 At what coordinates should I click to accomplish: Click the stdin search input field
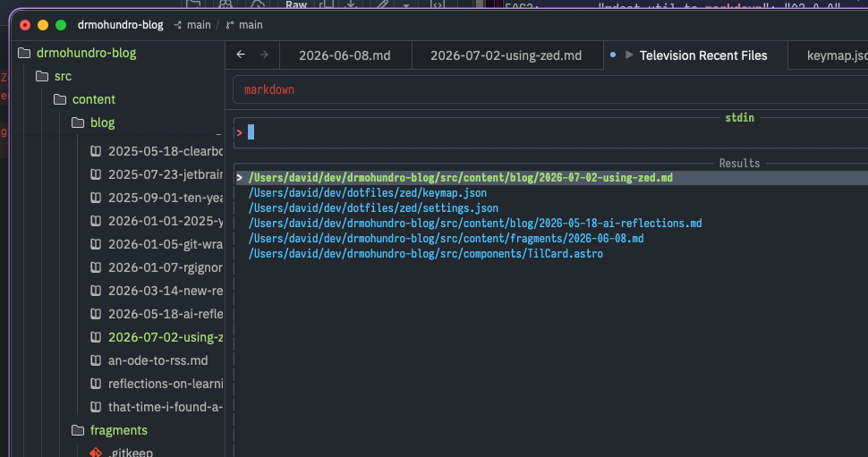[551, 132]
